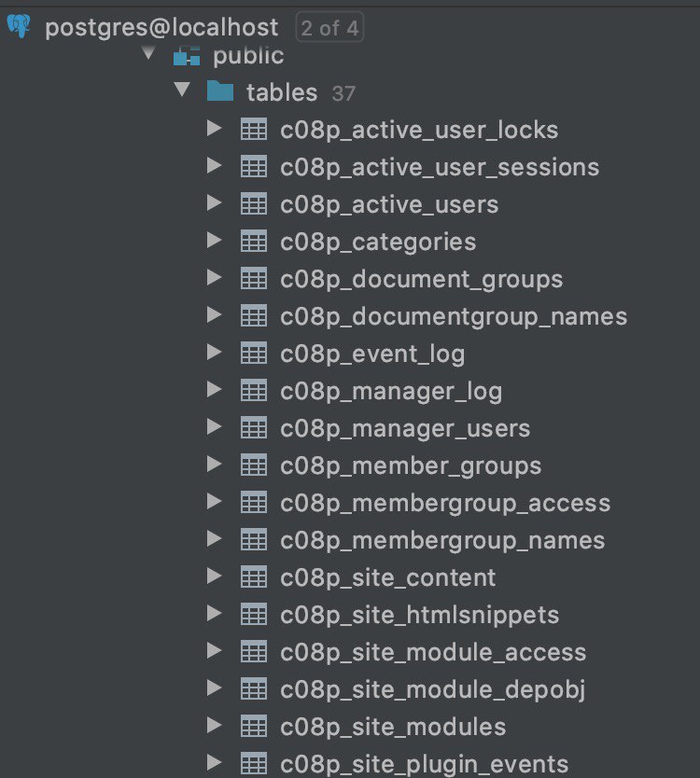Collapse the tables folder
The height and width of the screenshot is (778, 700).
(182, 90)
